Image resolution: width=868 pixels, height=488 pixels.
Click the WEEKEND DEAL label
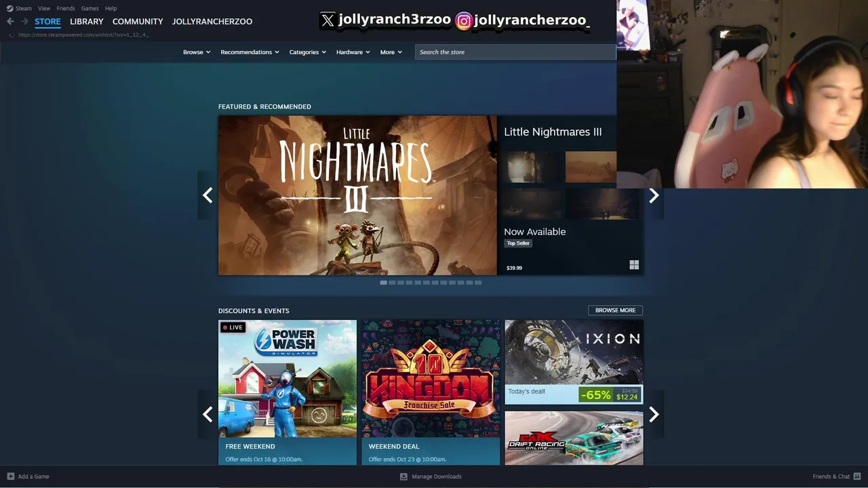pos(394,447)
